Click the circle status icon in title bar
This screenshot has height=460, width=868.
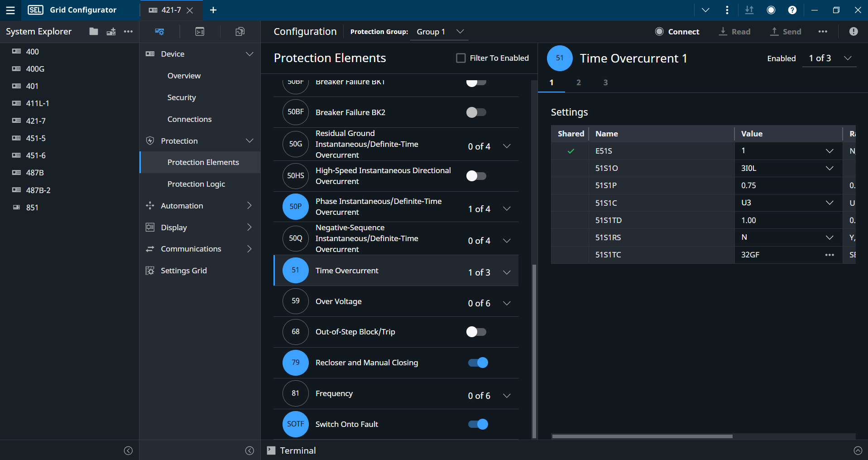[x=771, y=10]
